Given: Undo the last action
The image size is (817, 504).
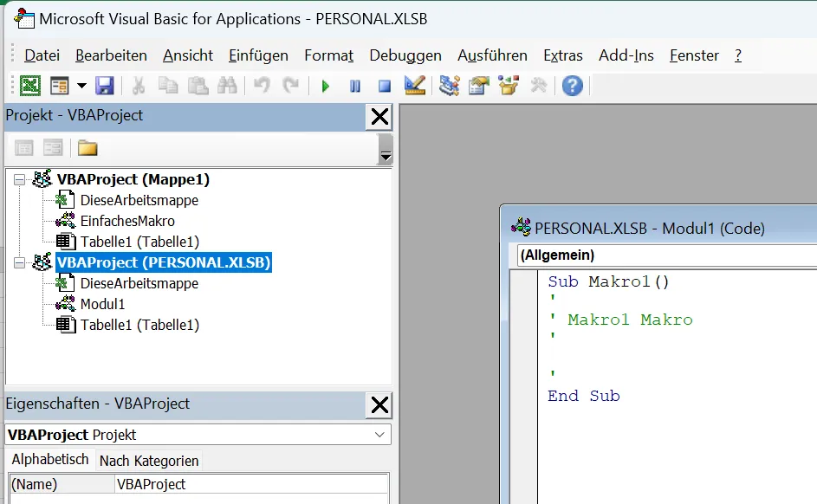Looking at the screenshot, I should (x=263, y=86).
